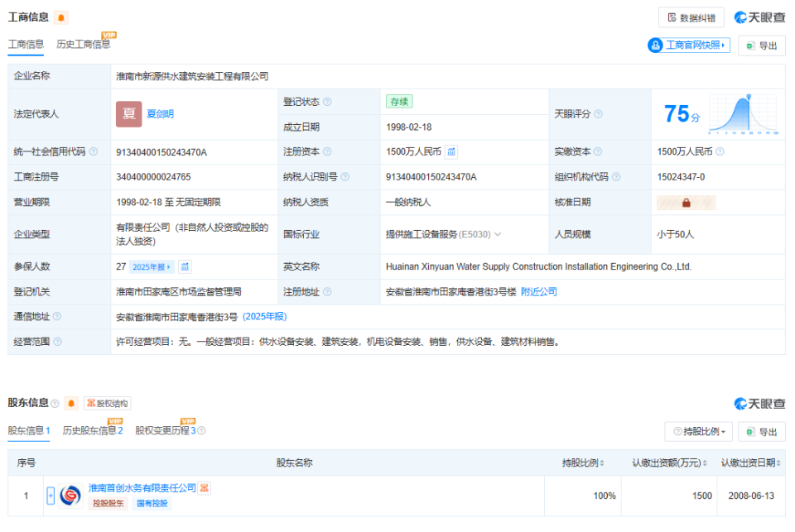795x532 pixels.
Task: Click the help icon next to 注册地址
Action: tap(327, 292)
